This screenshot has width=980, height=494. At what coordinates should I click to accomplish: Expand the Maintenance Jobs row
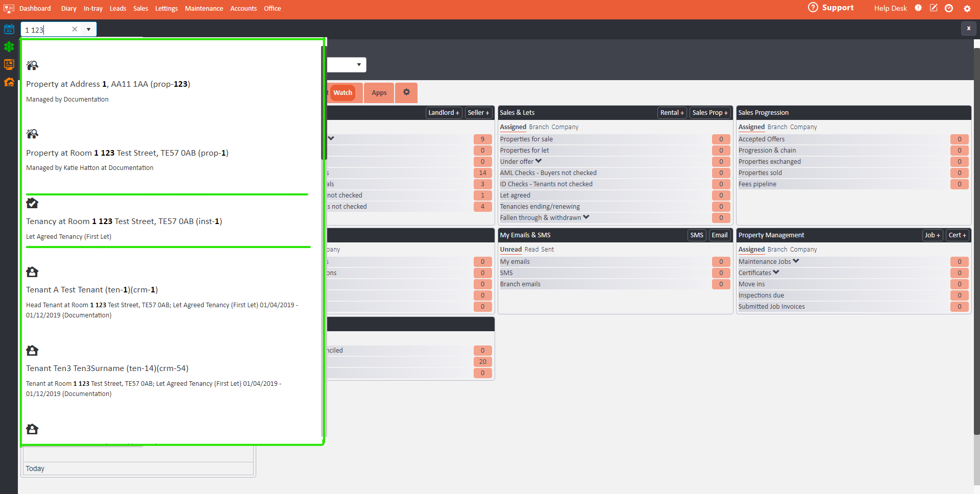coord(796,261)
